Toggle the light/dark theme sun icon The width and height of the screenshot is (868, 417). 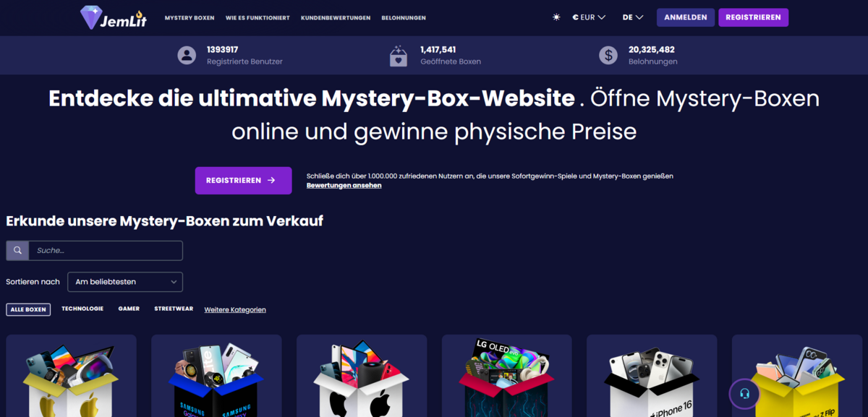(x=556, y=17)
